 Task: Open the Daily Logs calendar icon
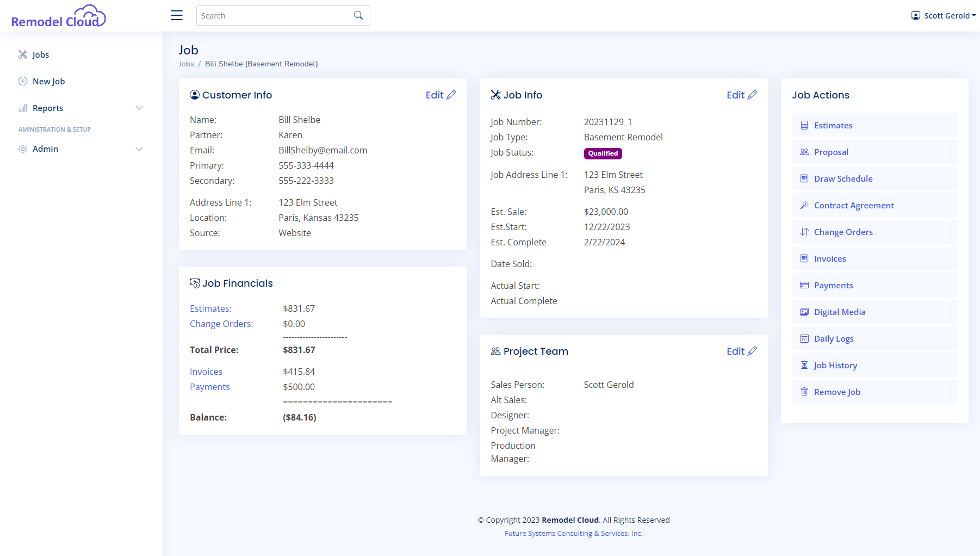tap(805, 338)
